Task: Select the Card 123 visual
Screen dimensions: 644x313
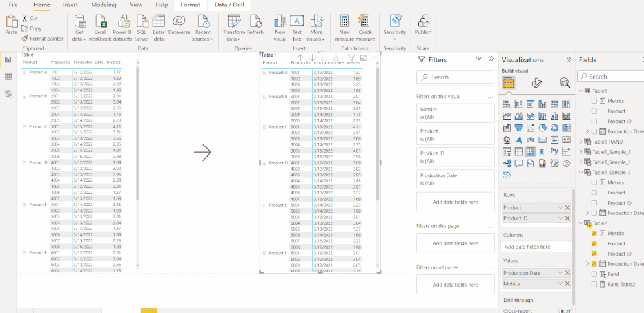Action: pyautogui.click(x=542, y=140)
